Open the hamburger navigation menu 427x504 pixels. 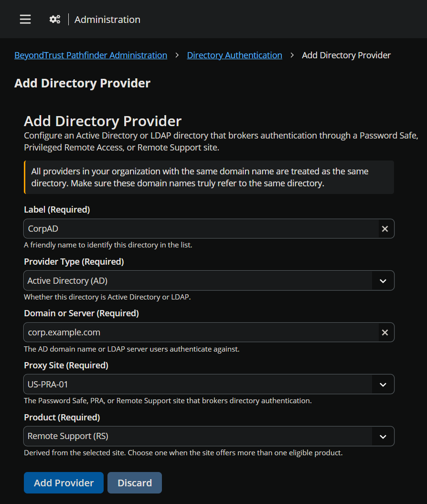tap(25, 19)
